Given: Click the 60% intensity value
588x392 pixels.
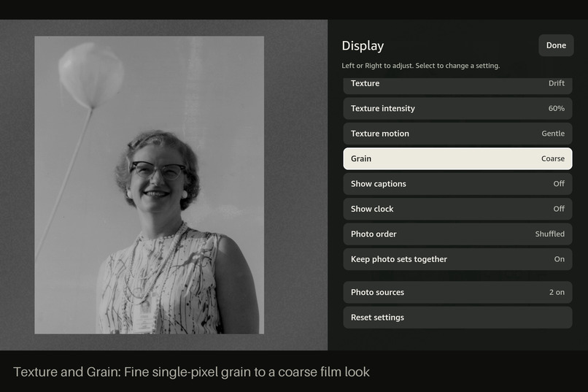Looking at the screenshot, I should point(556,109).
